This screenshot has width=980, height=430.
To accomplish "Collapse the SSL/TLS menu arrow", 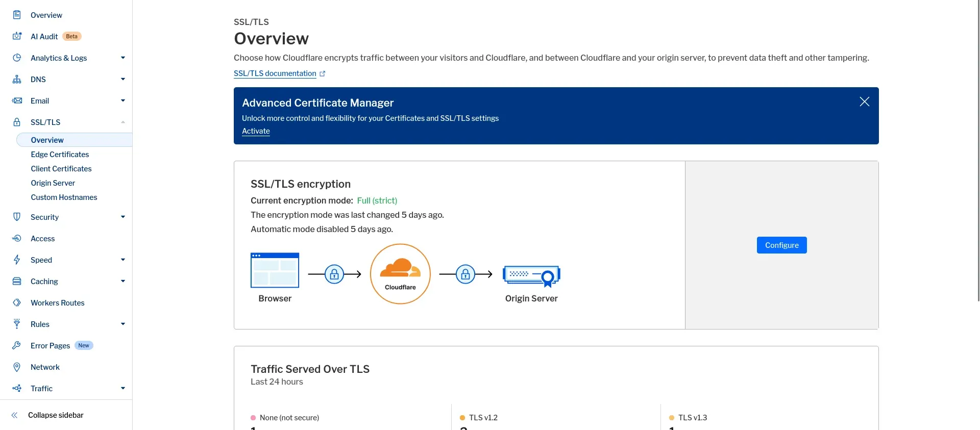I will pos(123,122).
